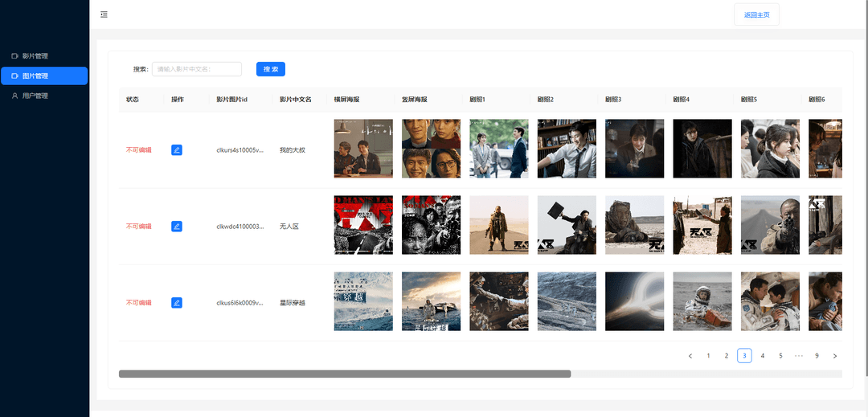
Task: Select current page 3
Action: tap(744, 356)
